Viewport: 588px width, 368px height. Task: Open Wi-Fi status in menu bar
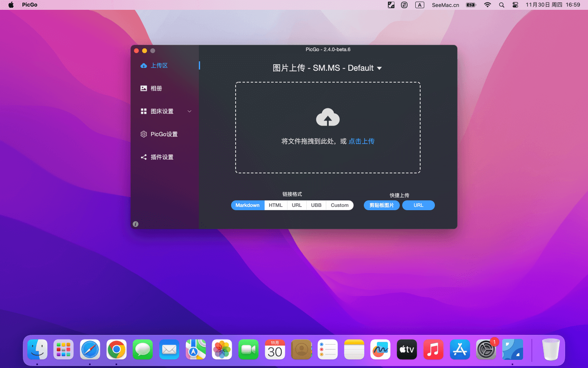coord(488,5)
